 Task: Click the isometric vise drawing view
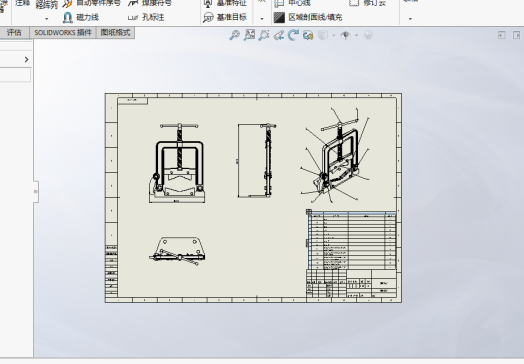point(336,155)
